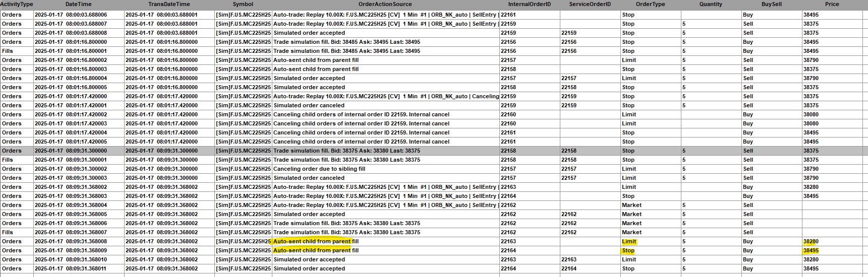868x277 pixels.
Task: Click ServiceOrderID 22157 in the 08:01:16.800004 row
Action: click(569, 78)
